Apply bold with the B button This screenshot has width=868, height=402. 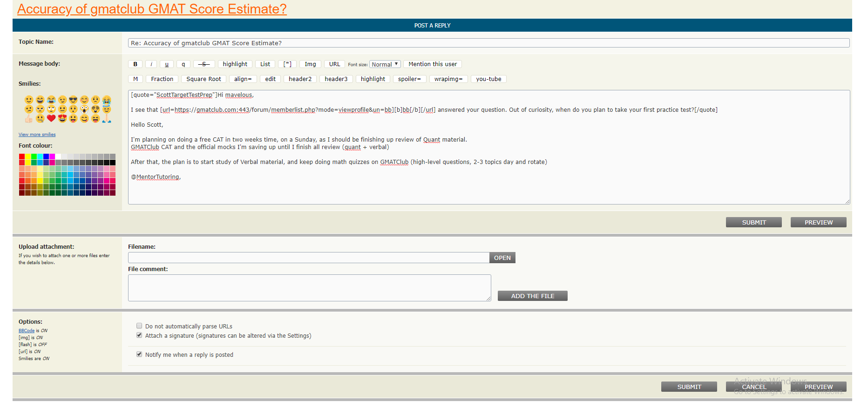click(x=136, y=64)
